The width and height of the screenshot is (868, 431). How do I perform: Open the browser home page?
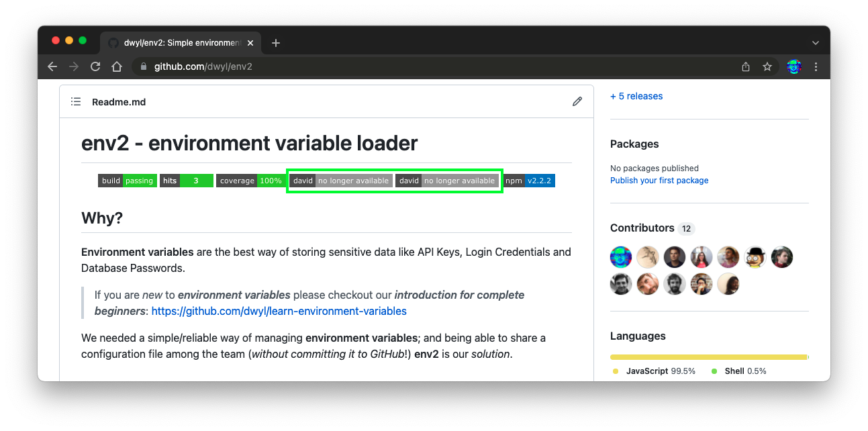[117, 66]
